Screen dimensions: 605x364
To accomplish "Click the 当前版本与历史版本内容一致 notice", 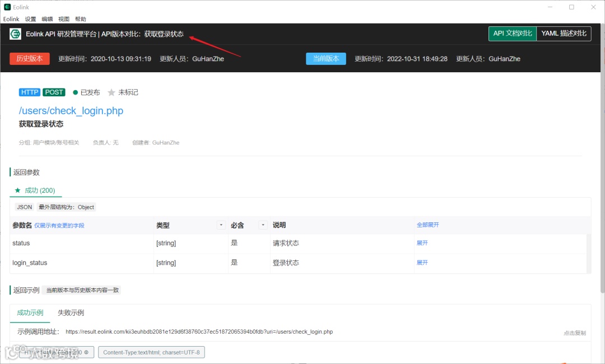I will pos(82,290).
